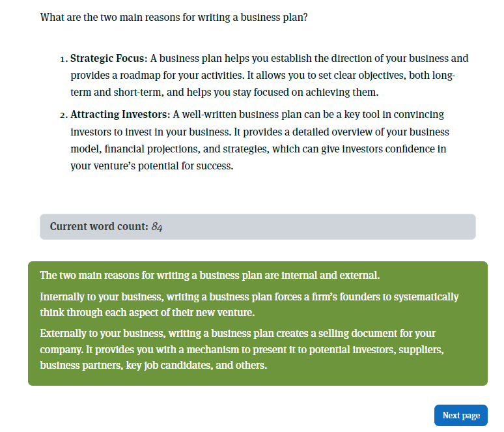The width and height of the screenshot is (504, 432).
Task: Place cursor in the first numbered answer paragraph
Action: 260,76
